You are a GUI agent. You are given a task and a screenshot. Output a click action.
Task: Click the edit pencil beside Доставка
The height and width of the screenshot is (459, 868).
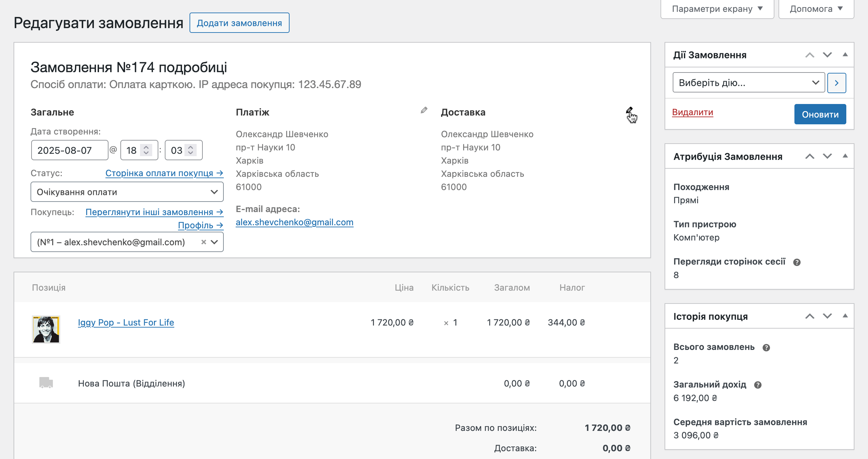pos(629,110)
